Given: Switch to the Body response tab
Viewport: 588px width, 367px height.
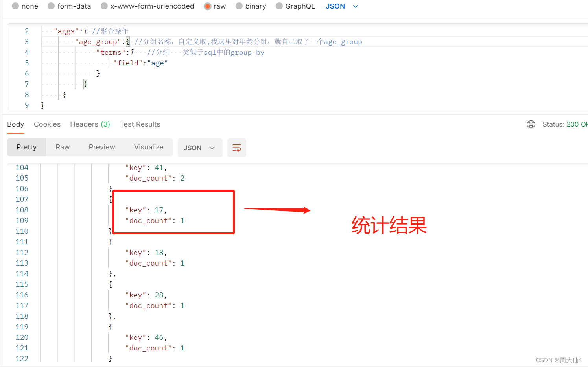Looking at the screenshot, I should click(x=16, y=124).
